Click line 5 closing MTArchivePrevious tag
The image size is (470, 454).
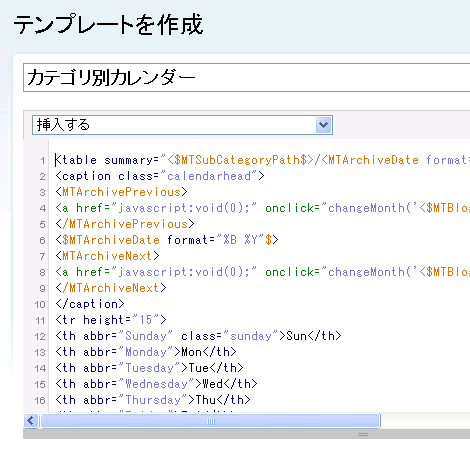click(125, 224)
